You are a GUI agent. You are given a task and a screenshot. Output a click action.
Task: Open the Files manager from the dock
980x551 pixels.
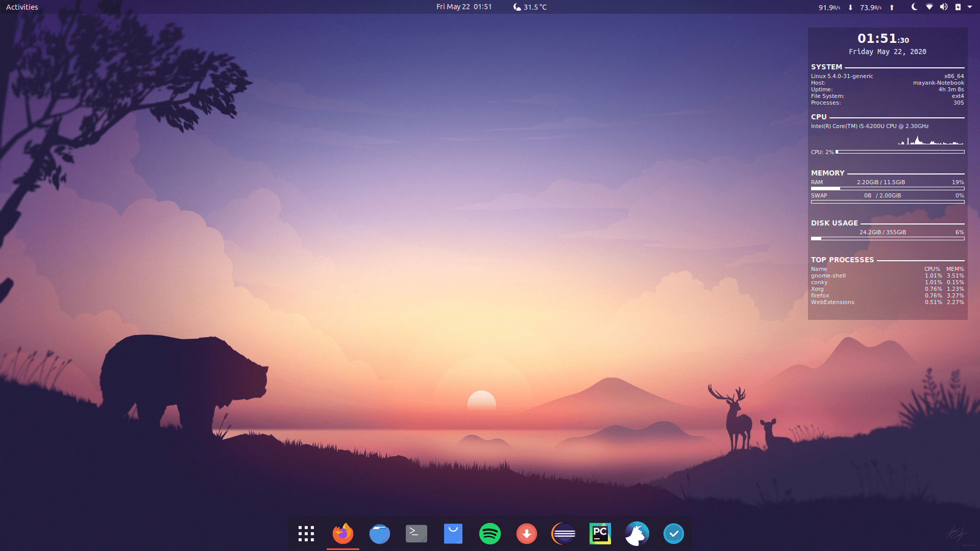click(x=380, y=534)
